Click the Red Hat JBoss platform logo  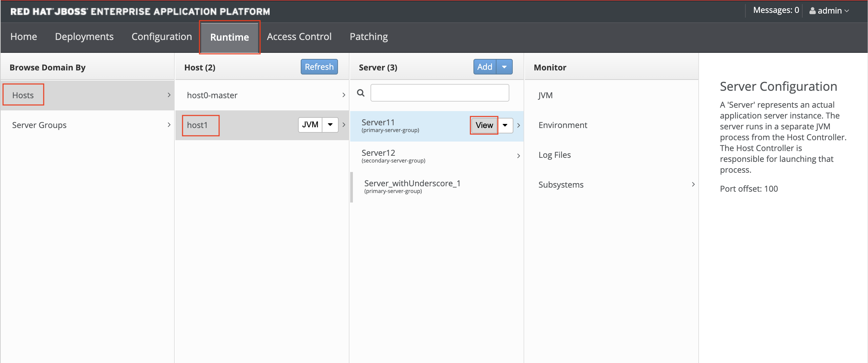(140, 12)
